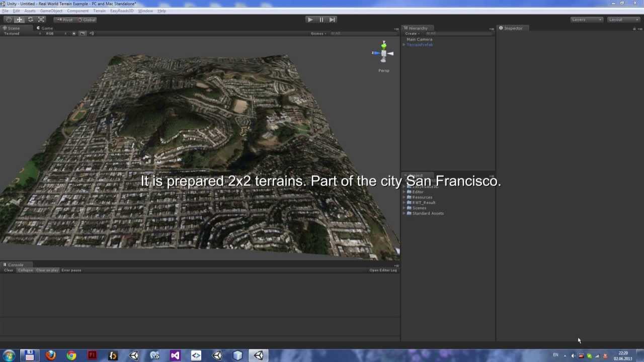Viewport: 644px width, 362px height.
Task: Launch Firefox from the taskbar
Action: pyautogui.click(x=50, y=355)
